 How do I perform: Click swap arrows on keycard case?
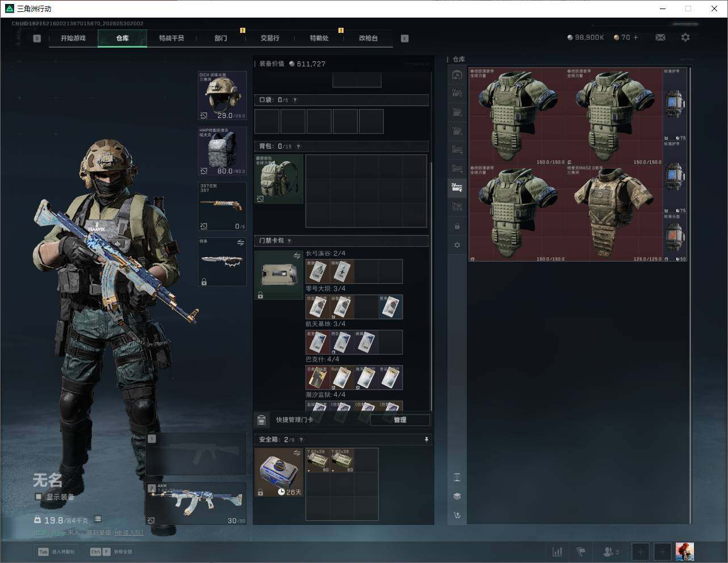coord(296,256)
